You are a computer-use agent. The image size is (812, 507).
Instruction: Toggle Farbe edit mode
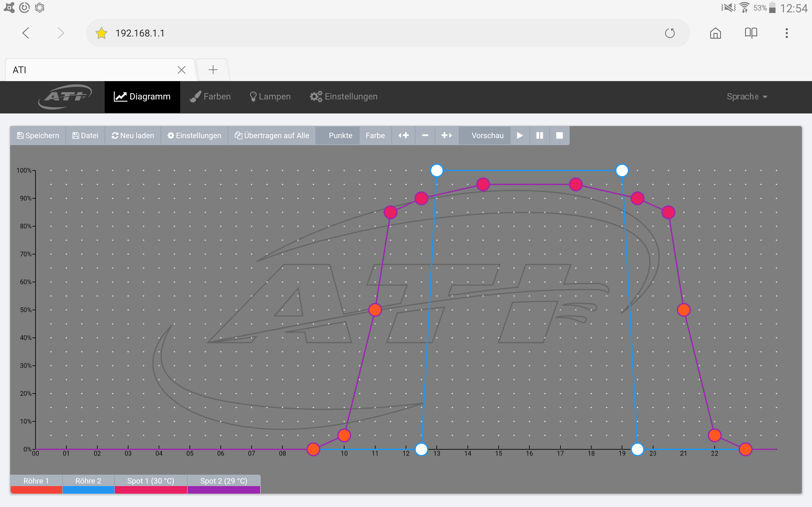375,136
